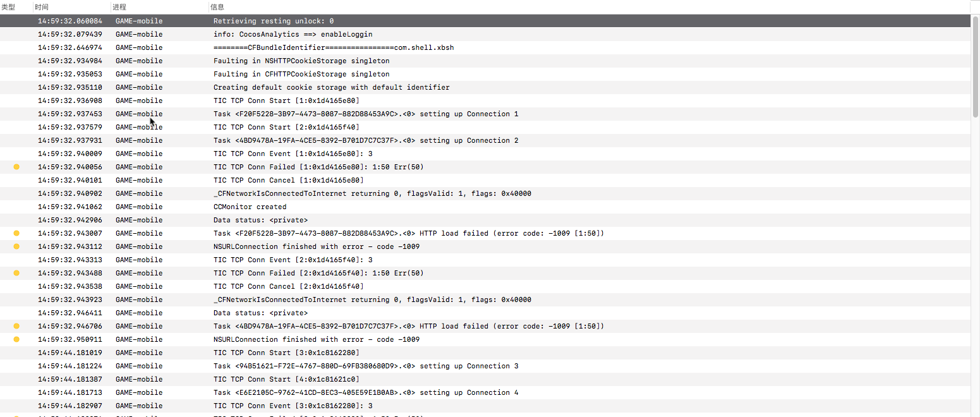
Task: Click the warning dot at the 14:59:32.943112 entry
Action: pos(16,246)
